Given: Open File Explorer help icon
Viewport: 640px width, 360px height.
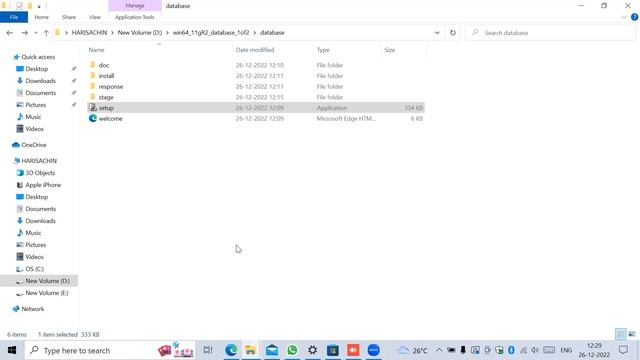Looking at the screenshot, I should point(634,17).
